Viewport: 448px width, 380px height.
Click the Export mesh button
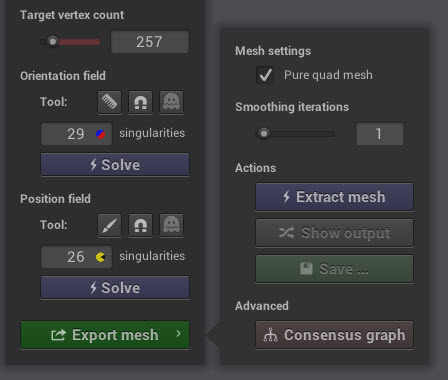pos(105,335)
